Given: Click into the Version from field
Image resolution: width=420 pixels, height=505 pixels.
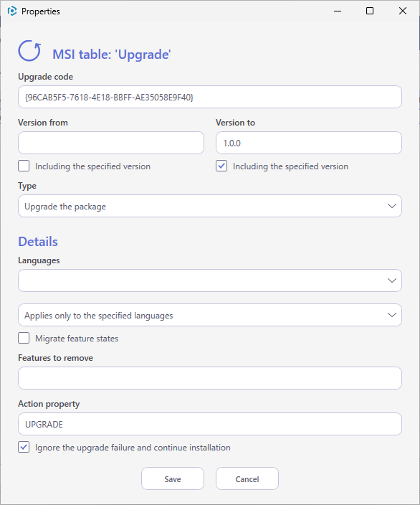Looking at the screenshot, I should pyautogui.click(x=111, y=143).
